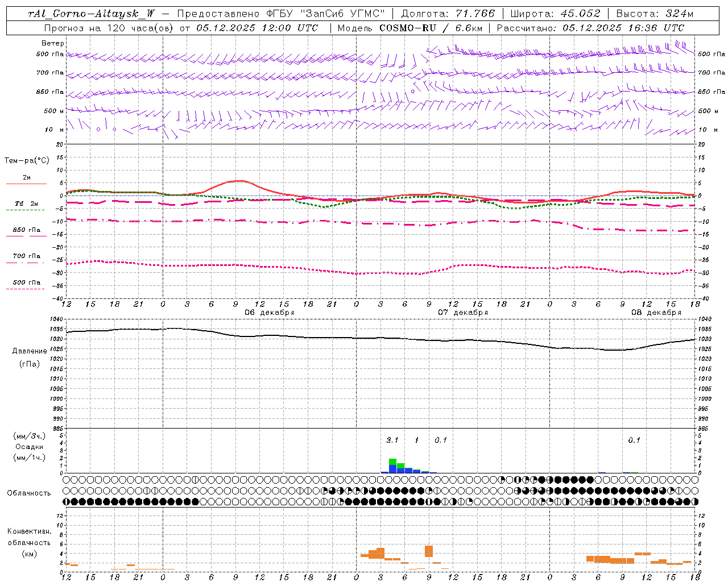Click the tall orange convective bar near hour 9 on 07 декабря
The height and width of the screenshot is (582, 728).
429,551
